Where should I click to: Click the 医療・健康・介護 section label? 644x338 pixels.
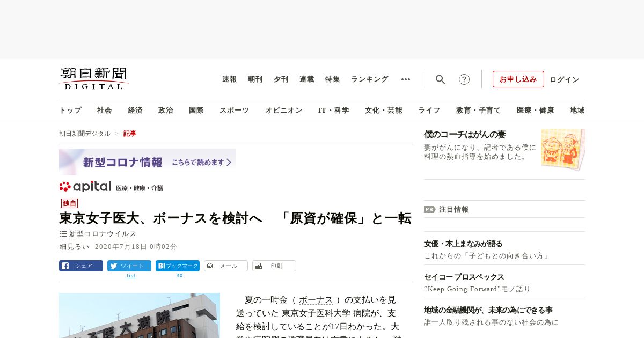point(140,188)
